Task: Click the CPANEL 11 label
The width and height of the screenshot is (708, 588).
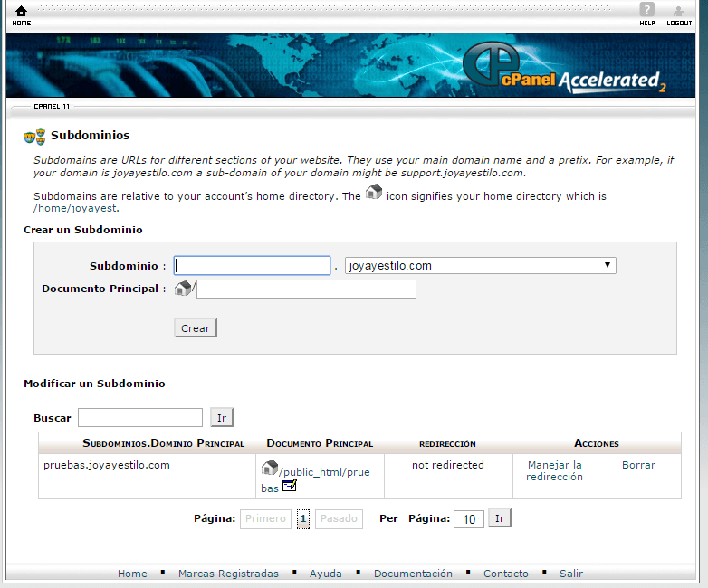Action: click(52, 107)
